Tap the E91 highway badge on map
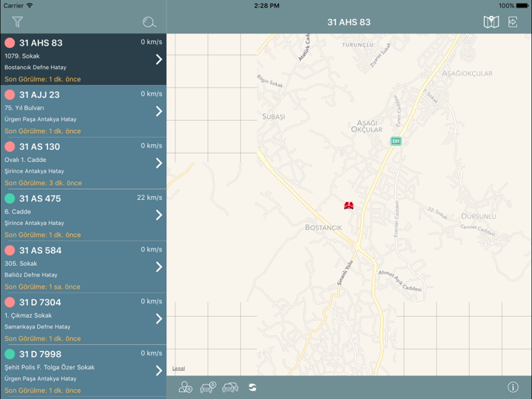 pos(396,141)
